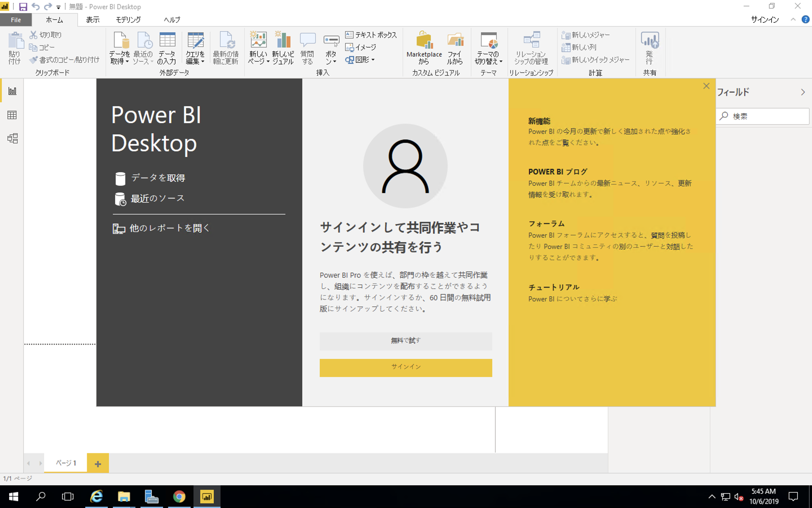Image resolution: width=812 pixels, height=508 pixels.
Task: Open 図形 shapes dropdown
Action: point(360,60)
